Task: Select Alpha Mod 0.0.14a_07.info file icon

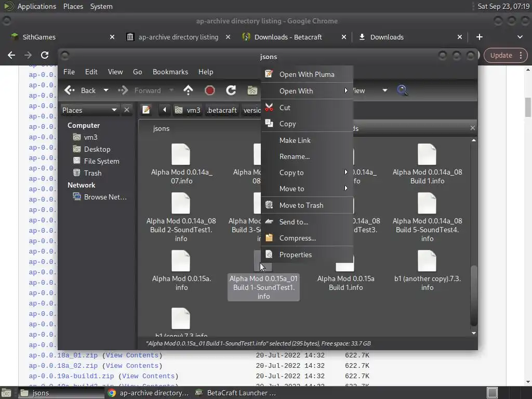Action: click(181, 154)
